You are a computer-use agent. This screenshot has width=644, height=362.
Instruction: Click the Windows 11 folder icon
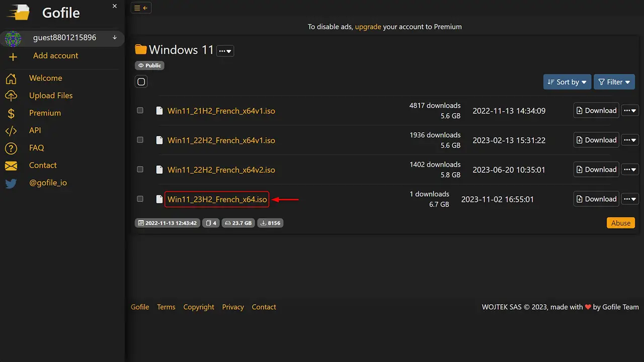pyautogui.click(x=141, y=50)
